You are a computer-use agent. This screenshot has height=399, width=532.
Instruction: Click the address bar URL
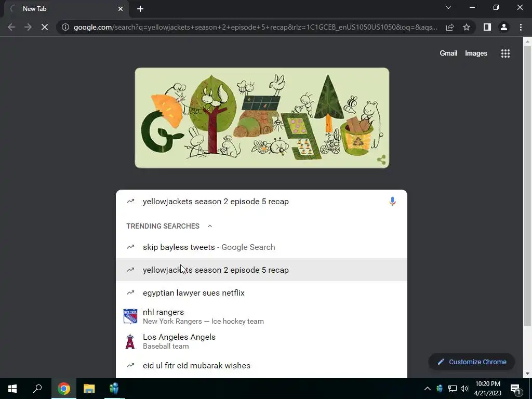pyautogui.click(x=255, y=27)
